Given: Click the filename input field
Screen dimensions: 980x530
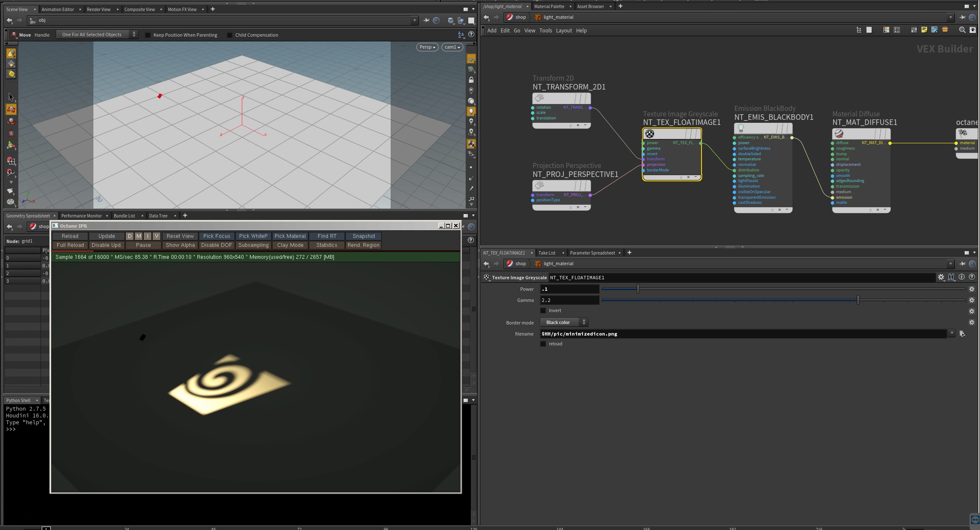Looking at the screenshot, I should coord(743,334).
